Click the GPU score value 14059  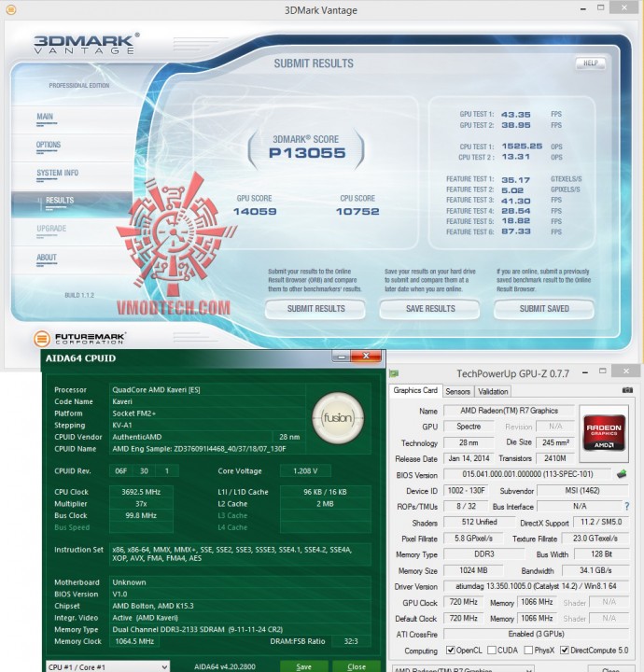coord(255,211)
